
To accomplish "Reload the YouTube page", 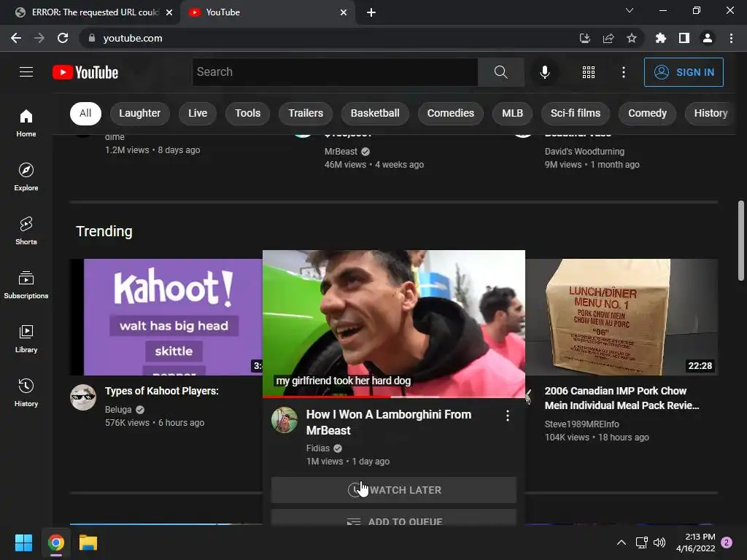I will tap(63, 38).
